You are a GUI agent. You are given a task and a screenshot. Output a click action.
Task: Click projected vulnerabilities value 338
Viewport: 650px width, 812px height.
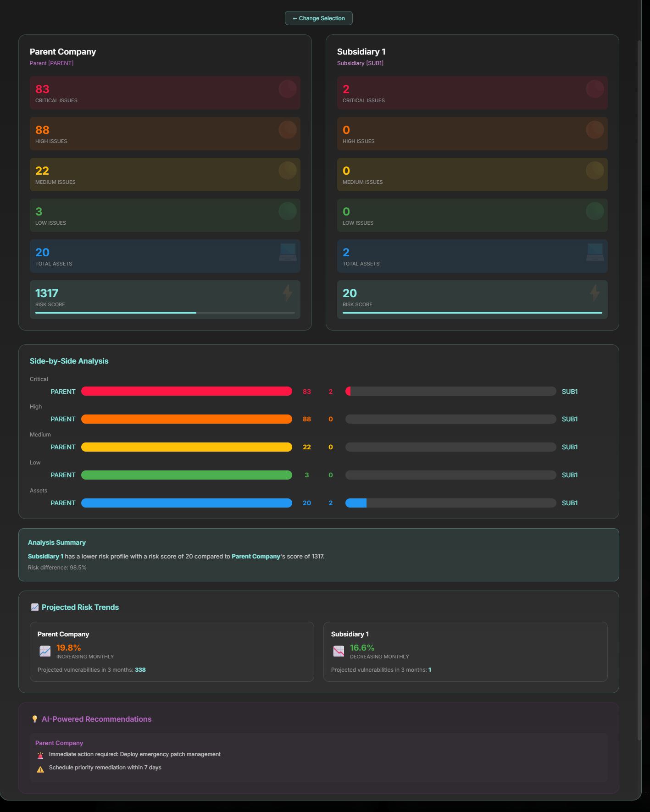pos(140,670)
